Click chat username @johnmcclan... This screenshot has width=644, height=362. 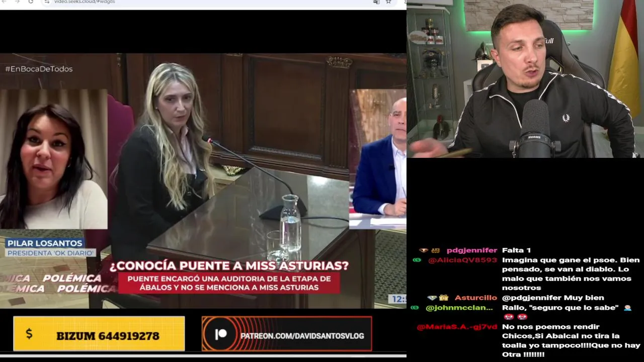(459, 308)
